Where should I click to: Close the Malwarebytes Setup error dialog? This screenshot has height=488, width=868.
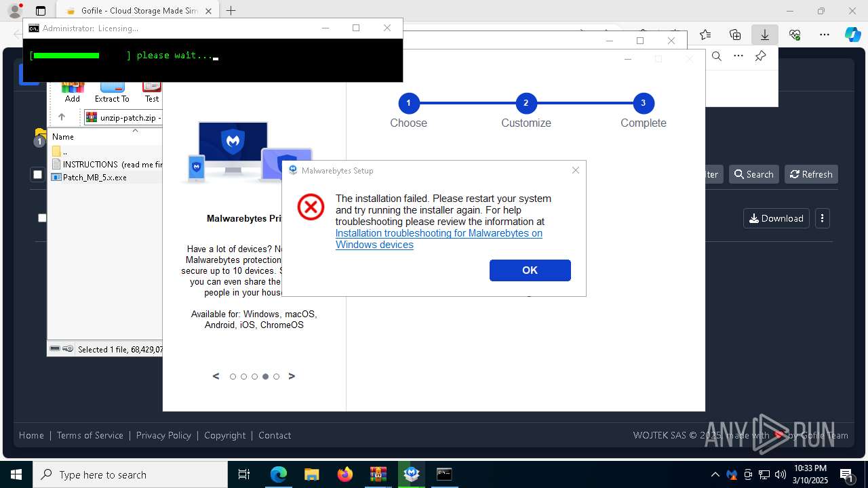[576, 170]
